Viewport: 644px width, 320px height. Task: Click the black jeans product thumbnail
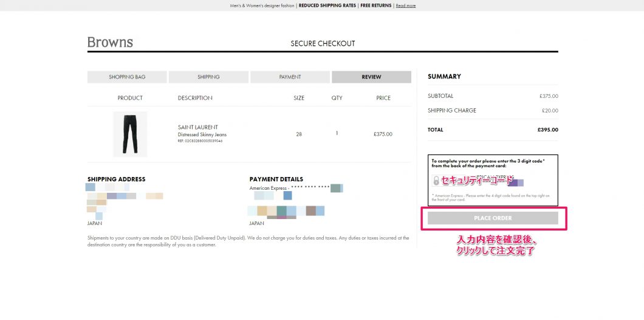(130, 134)
